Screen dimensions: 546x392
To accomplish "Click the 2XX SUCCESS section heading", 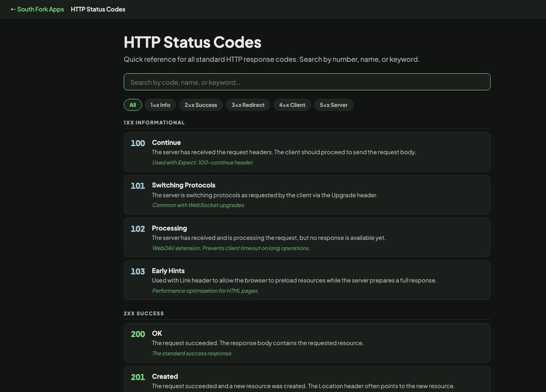I will pyautogui.click(x=144, y=314).
